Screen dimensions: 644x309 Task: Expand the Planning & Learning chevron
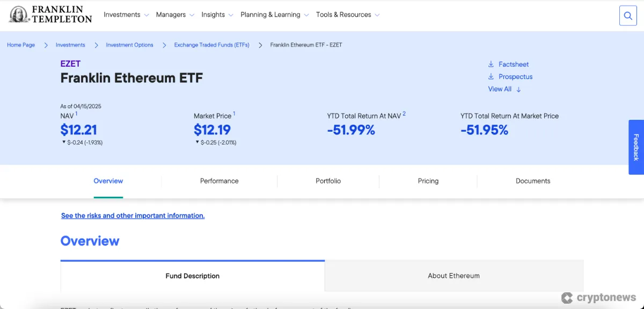306,15
